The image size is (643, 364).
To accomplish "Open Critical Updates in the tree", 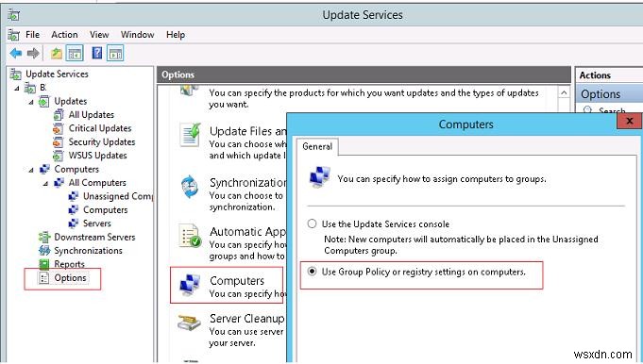I will point(100,128).
